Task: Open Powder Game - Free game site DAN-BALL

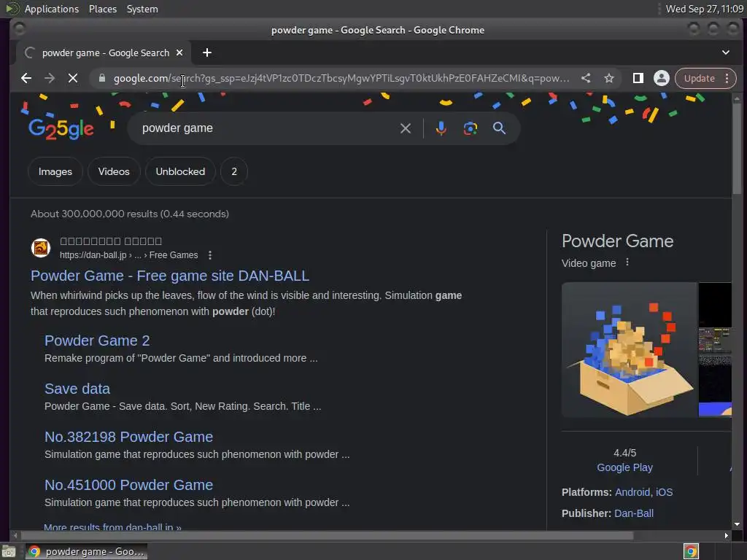Action: [x=170, y=276]
